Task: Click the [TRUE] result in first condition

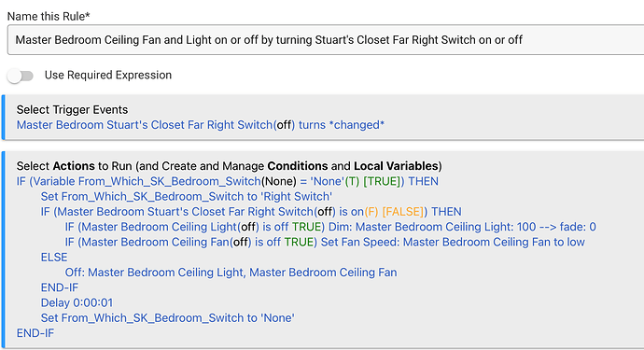Action: click(382, 181)
